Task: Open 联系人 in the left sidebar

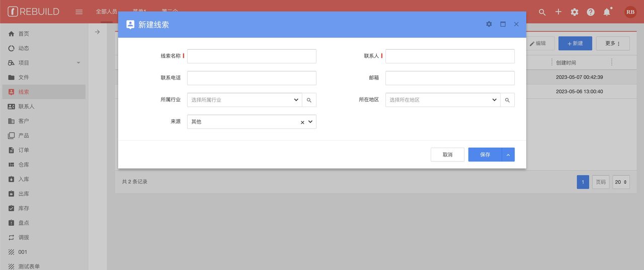Action: pos(26,107)
